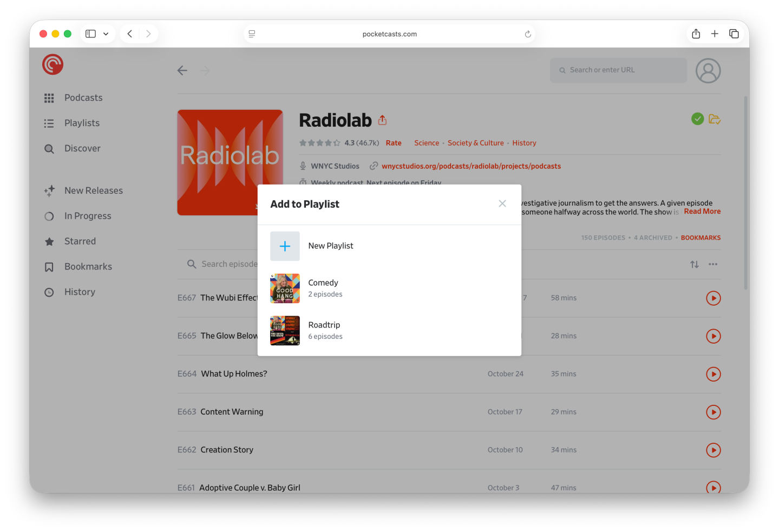Open the Discover section
The width and height of the screenshot is (779, 532).
pyautogui.click(x=82, y=148)
